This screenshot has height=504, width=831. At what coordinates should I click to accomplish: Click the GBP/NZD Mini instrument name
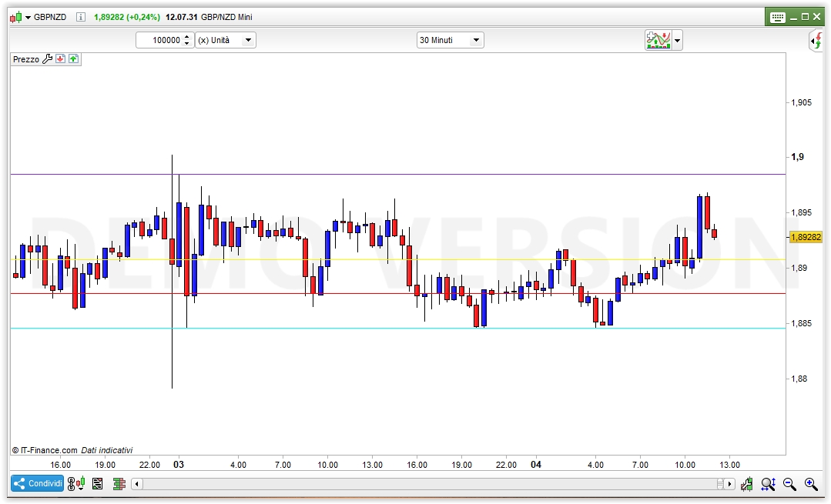click(226, 17)
